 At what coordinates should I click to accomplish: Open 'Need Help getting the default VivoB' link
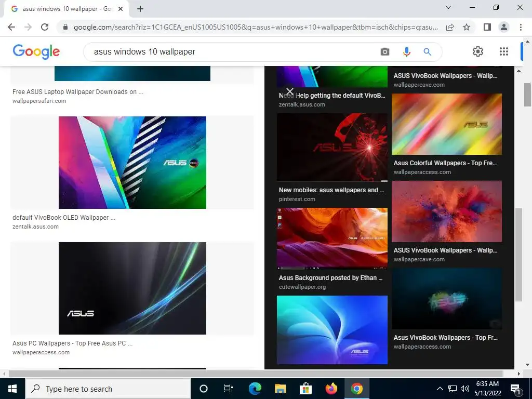[332, 96]
